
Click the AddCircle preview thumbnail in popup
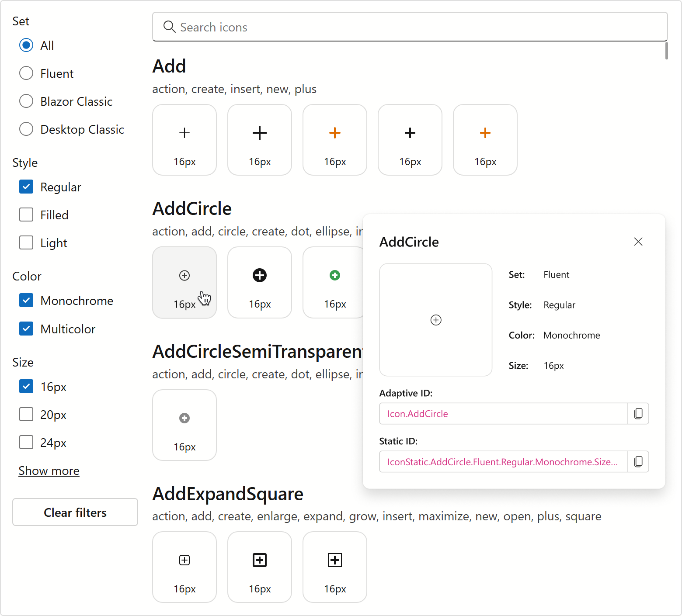point(436,320)
